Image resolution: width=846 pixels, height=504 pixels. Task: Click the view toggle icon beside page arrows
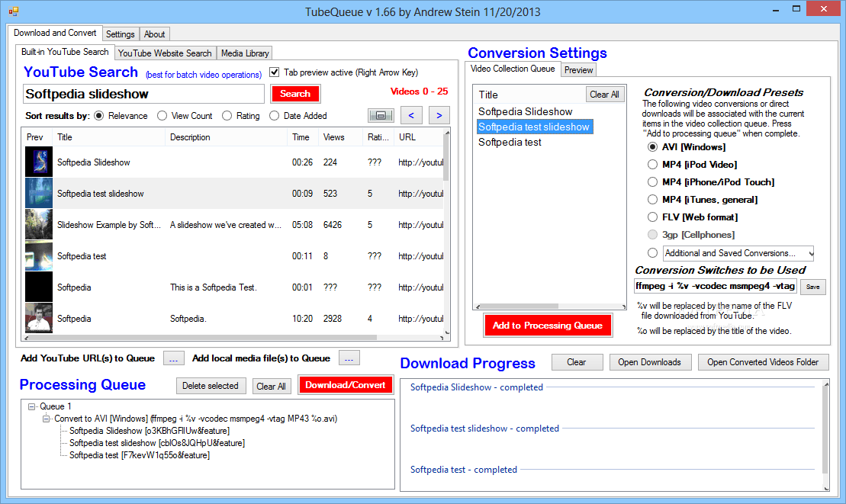(381, 115)
